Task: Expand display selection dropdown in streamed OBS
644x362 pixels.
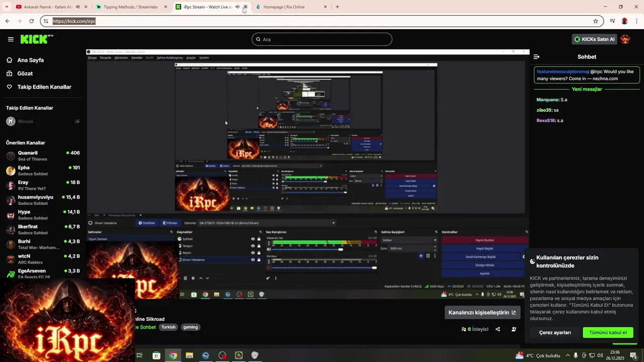Action: tap(333, 223)
